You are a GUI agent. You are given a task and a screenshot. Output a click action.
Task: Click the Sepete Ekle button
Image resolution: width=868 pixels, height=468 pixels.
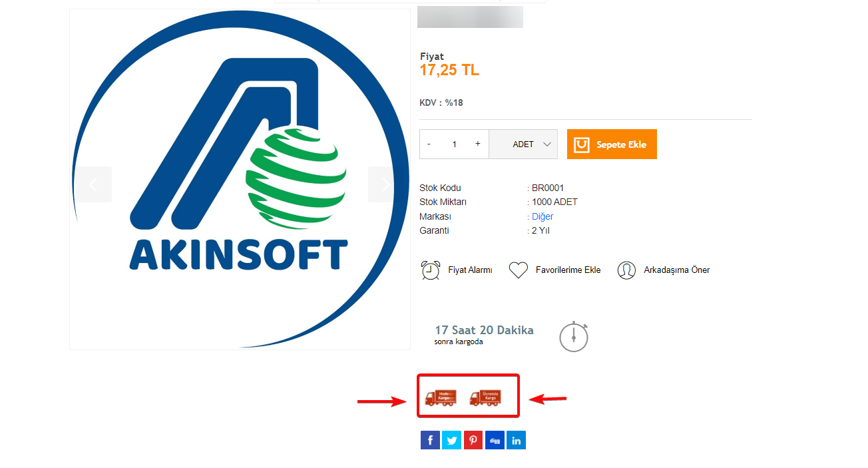pos(612,144)
